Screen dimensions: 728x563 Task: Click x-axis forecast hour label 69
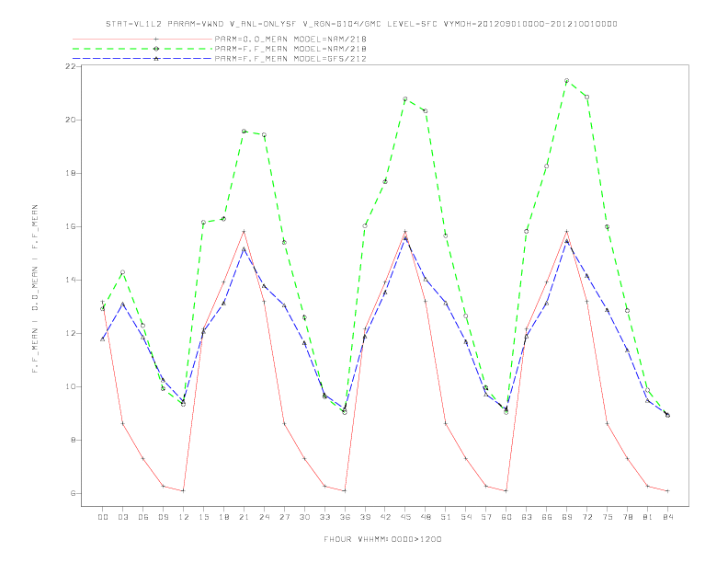pyautogui.click(x=567, y=517)
